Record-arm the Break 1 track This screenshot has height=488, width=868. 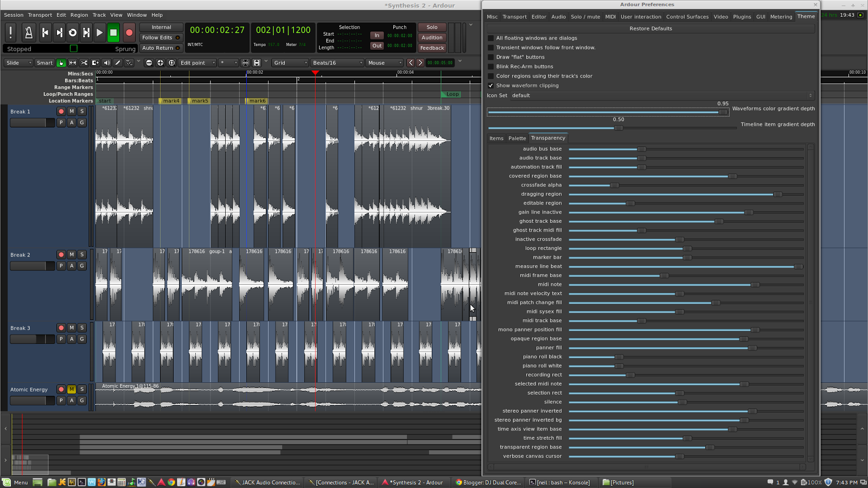(61, 111)
